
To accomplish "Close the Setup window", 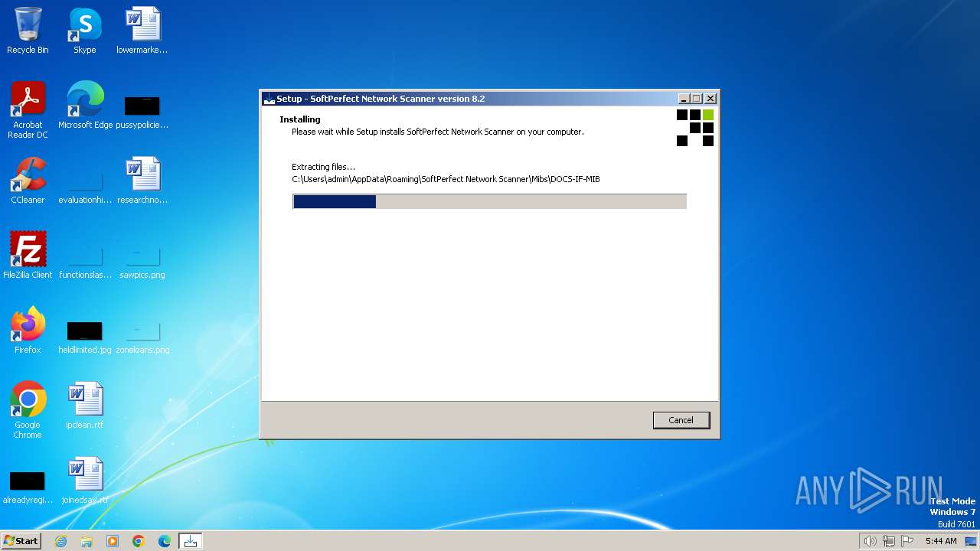I will [x=710, y=99].
